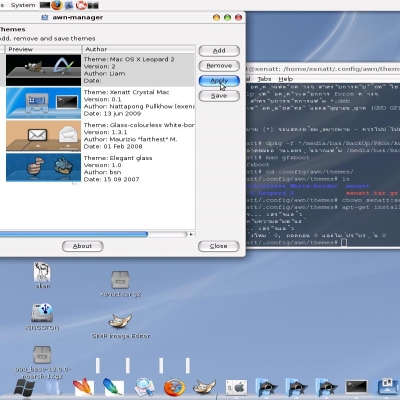Click the right arrow of the theme list scrollbar
This screenshot has width=400, height=400.
click(191, 234)
